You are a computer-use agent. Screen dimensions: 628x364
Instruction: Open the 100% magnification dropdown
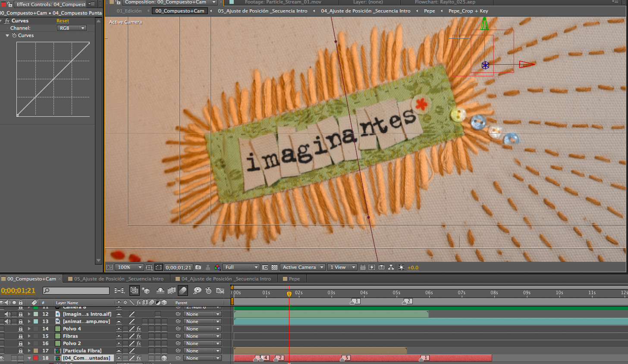tap(129, 267)
